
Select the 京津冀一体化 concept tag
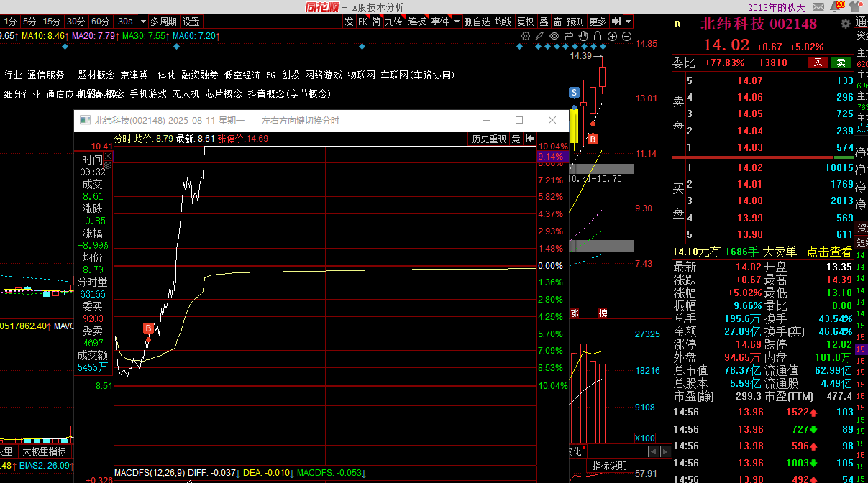pos(148,75)
